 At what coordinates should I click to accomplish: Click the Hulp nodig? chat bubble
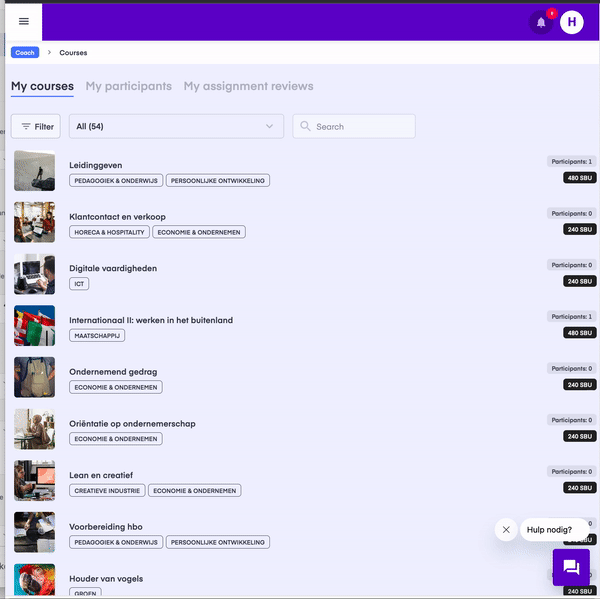[x=554, y=530]
